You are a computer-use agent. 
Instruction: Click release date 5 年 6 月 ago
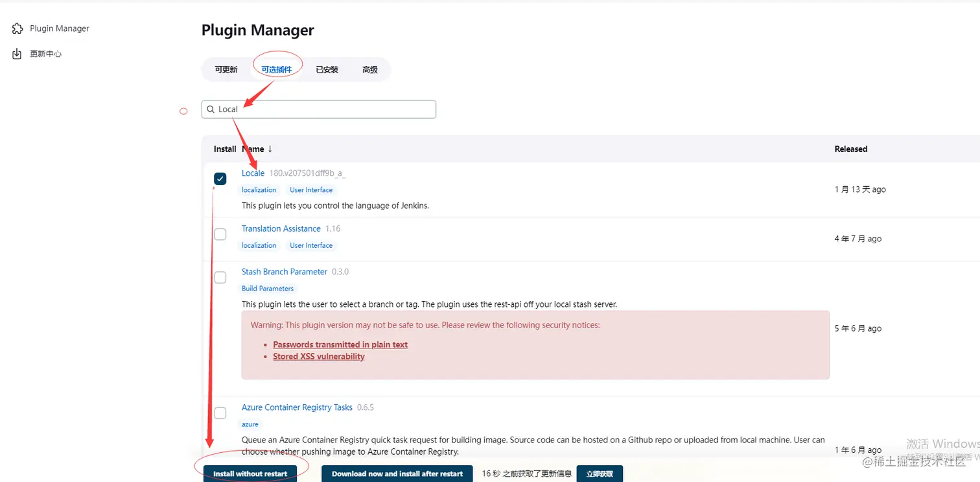tap(858, 328)
